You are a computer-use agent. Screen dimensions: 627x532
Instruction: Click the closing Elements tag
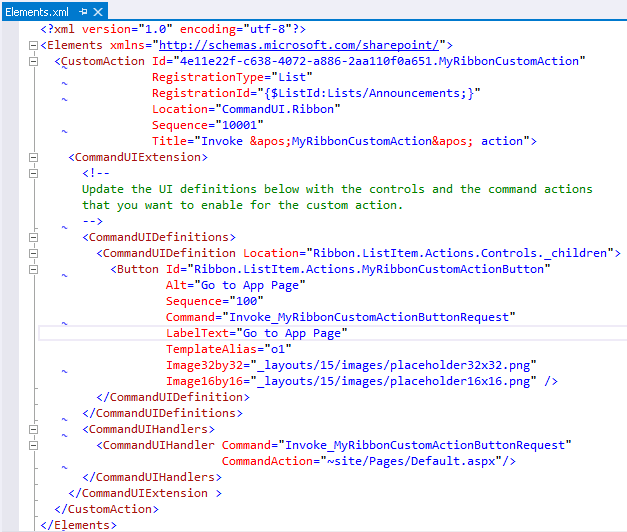[78, 525]
